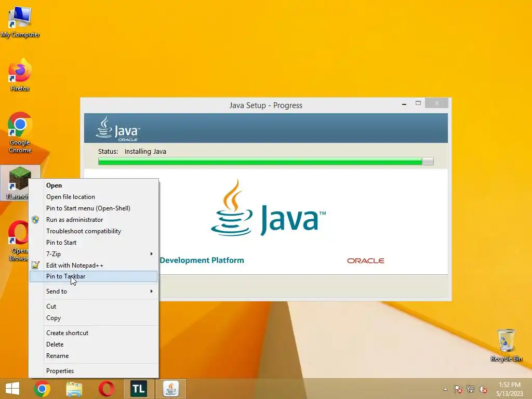Open Google Chrome desktop shortcut
The image size is (532, 399).
(x=20, y=132)
